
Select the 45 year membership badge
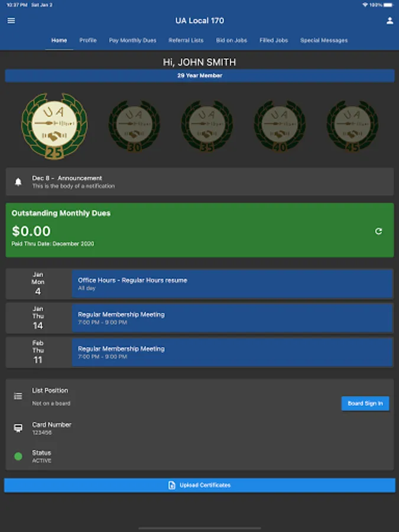click(352, 126)
